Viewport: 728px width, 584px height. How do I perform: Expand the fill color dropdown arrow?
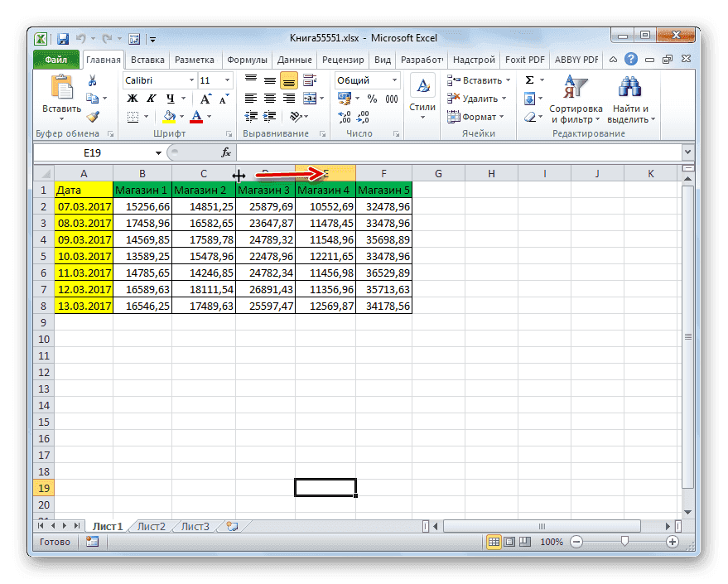click(180, 116)
